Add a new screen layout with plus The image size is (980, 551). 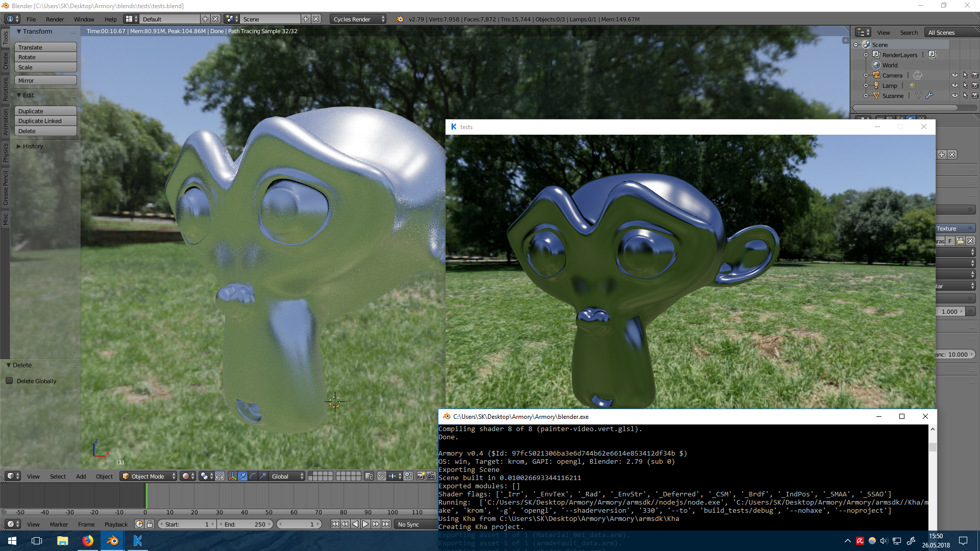(205, 19)
